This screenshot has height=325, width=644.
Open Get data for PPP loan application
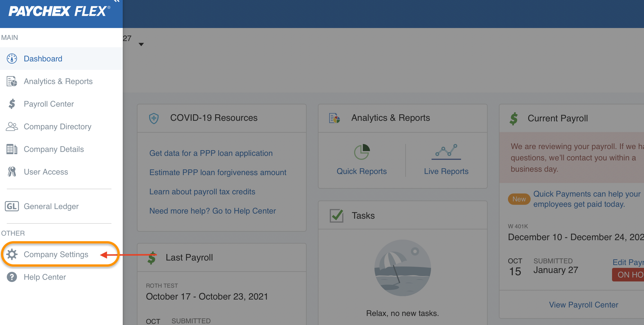pos(211,153)
